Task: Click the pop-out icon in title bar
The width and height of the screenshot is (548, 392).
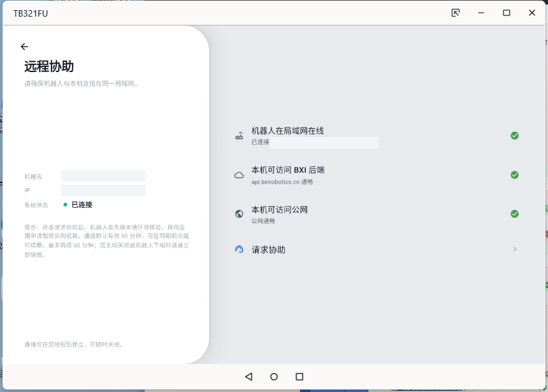Action: (x=456, y=13)
